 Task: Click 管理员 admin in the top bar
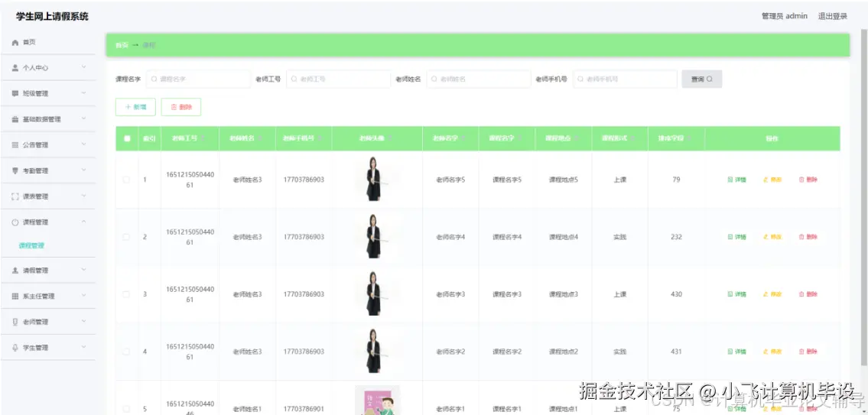tap(785, 16)
